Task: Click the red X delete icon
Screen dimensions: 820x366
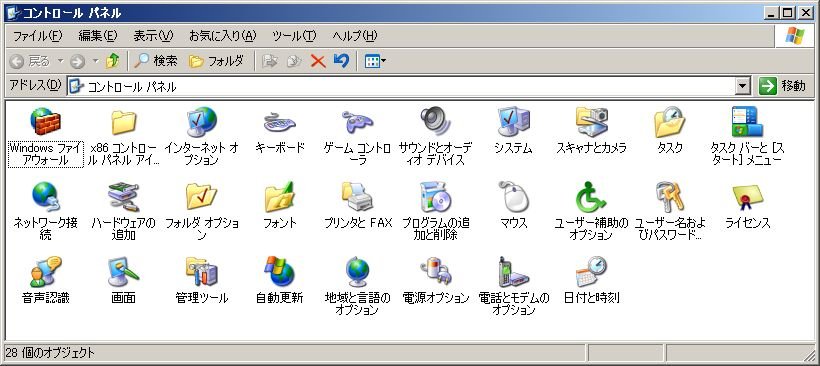Action: [x=317, y=62]
